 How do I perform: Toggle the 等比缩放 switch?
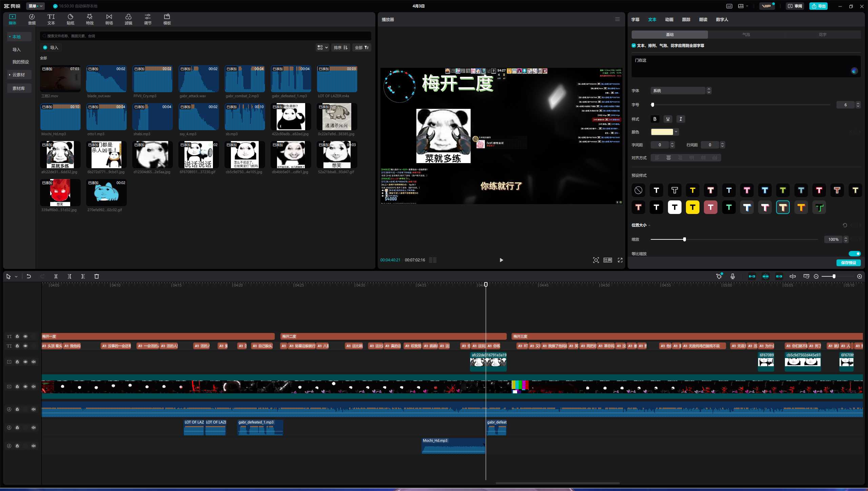pyautogui.click(x=854, y=254)
